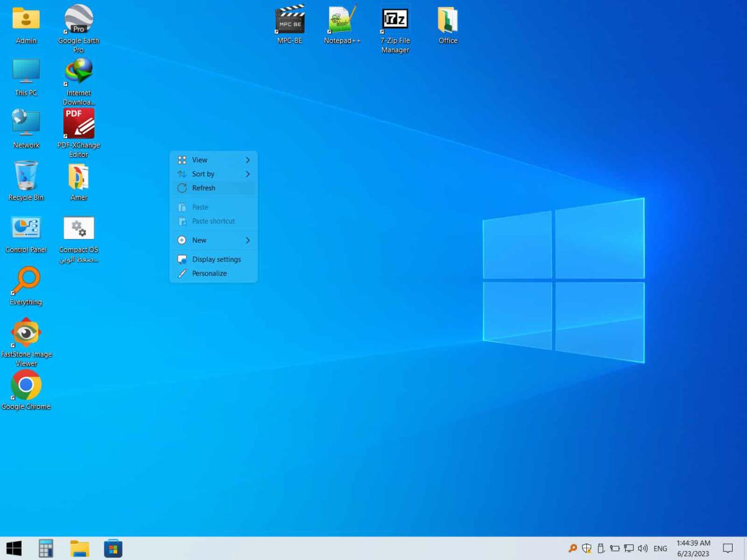This screenshot has height=560, width=747.
Task: Open Display settings from context menu
Action: click(x=215, y=259)
